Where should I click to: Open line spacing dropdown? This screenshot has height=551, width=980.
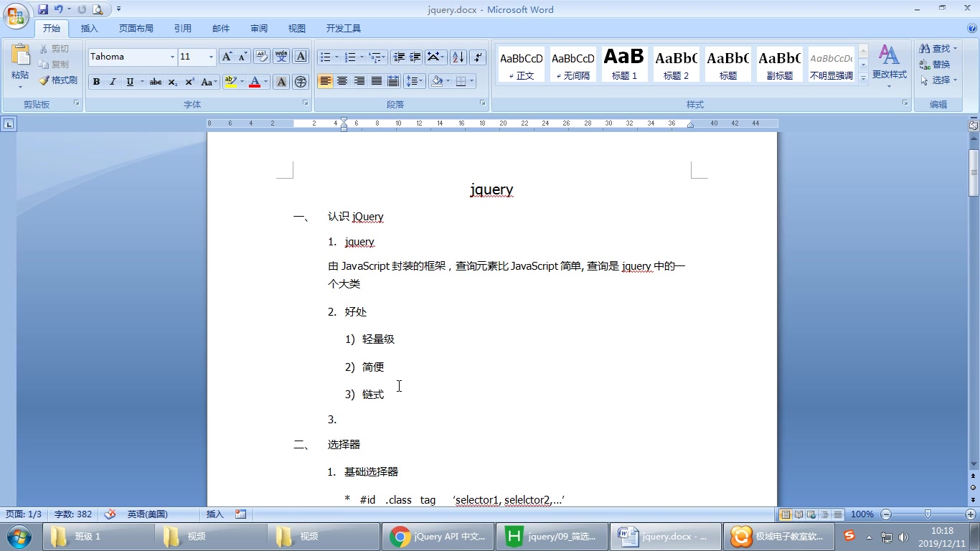[x=415, y=81]
